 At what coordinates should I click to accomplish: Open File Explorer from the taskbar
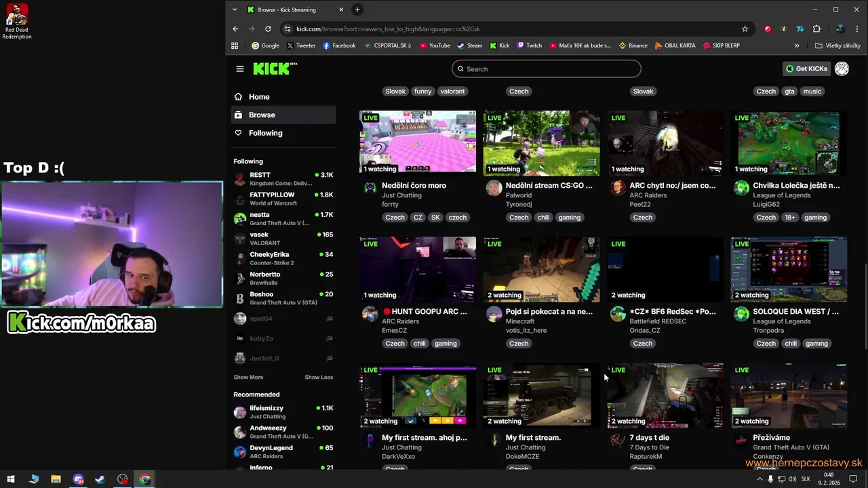pyautogui.click(x=56, y=479)
